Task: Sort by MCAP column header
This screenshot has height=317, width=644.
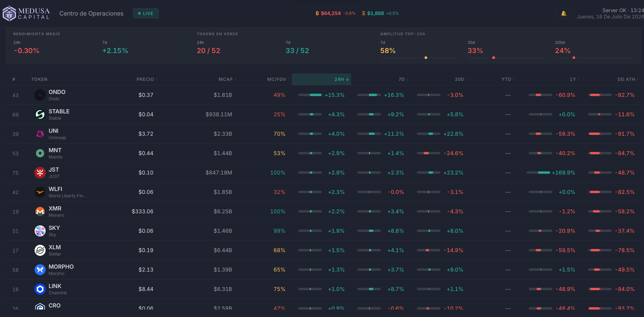Action: point(227,79)
